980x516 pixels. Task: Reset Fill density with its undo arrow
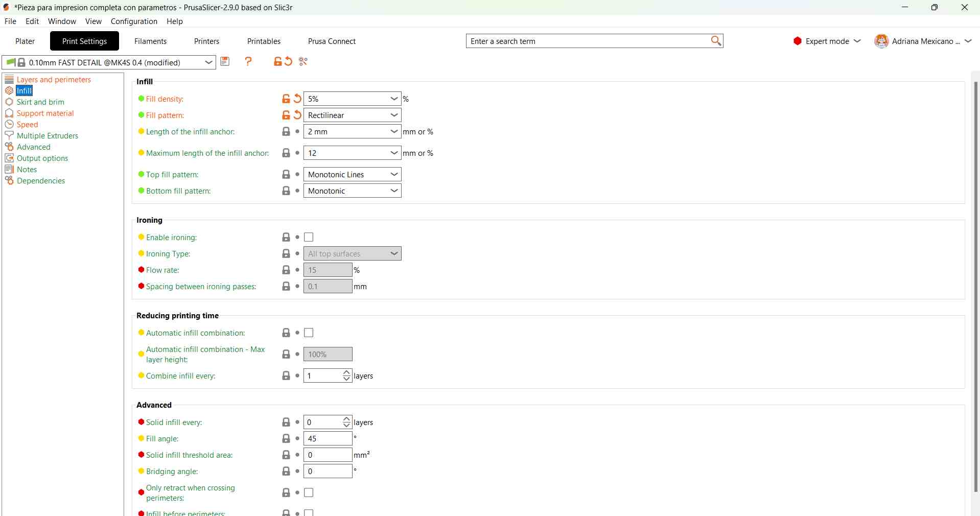click(x=298, y=99)
